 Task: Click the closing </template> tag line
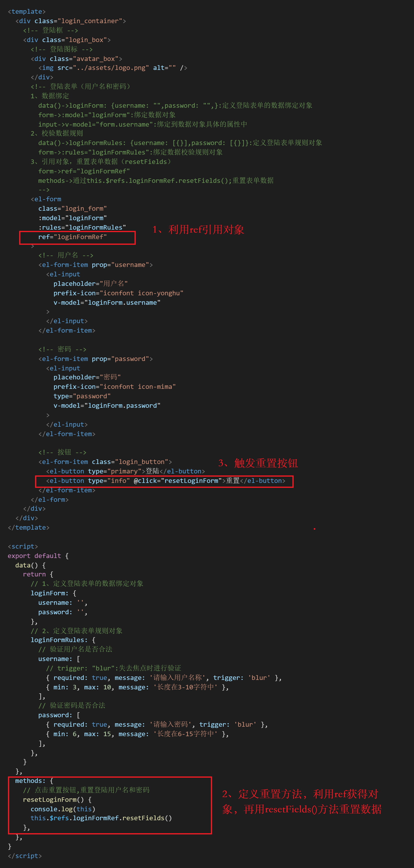point(29,528)
